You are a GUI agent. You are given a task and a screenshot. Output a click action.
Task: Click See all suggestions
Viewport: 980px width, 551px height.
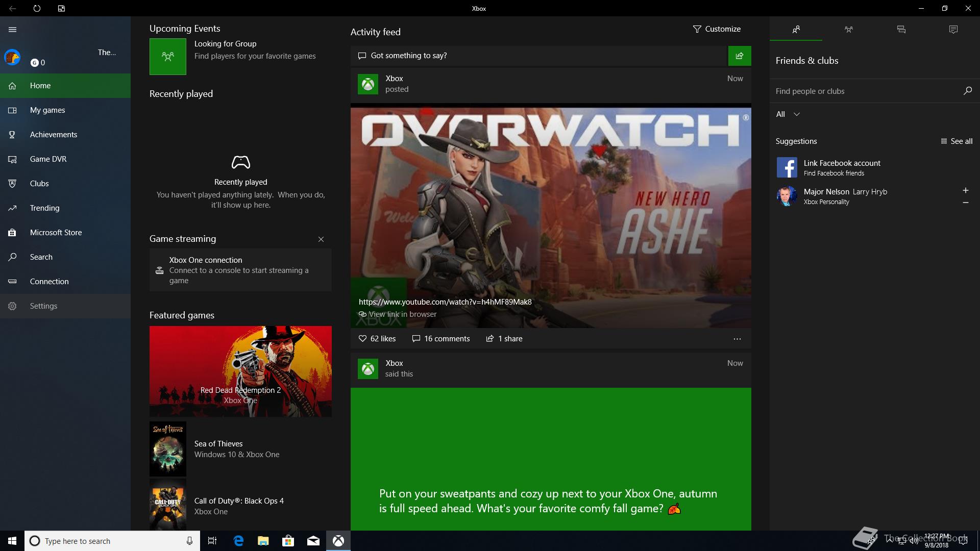coord(957,141)
